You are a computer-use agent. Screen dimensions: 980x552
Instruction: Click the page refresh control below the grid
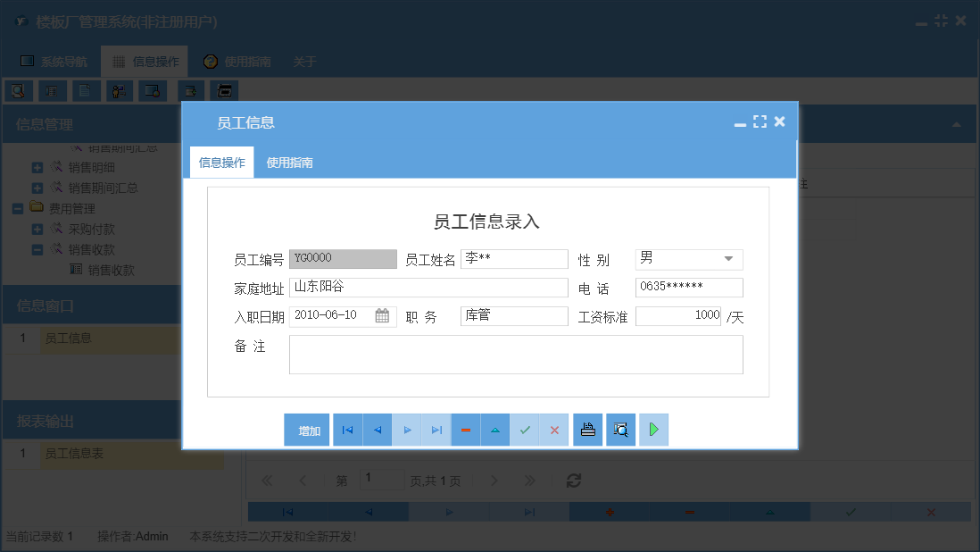[x=573, y=480]
